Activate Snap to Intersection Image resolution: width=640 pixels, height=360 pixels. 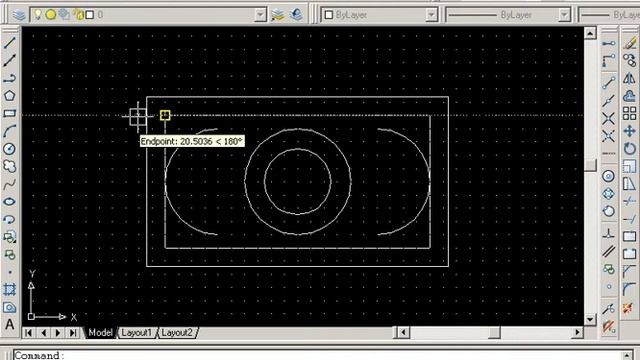pyautogui.click(x=609, y=118)
